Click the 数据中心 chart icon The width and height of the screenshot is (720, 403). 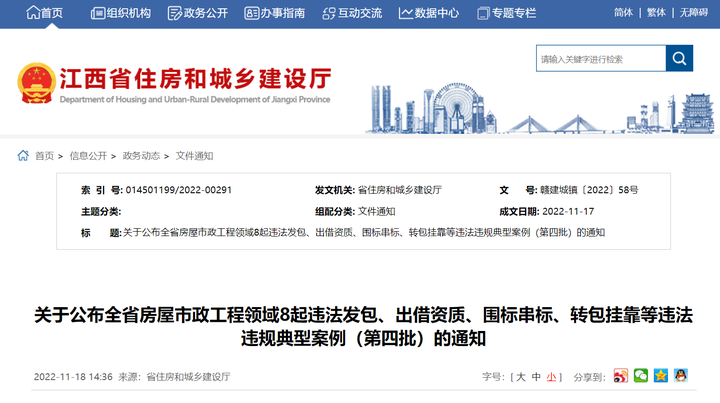(x=405, y=14)
